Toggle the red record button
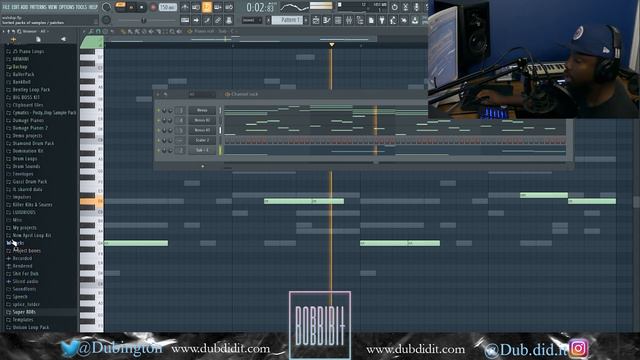 (153, 7)
